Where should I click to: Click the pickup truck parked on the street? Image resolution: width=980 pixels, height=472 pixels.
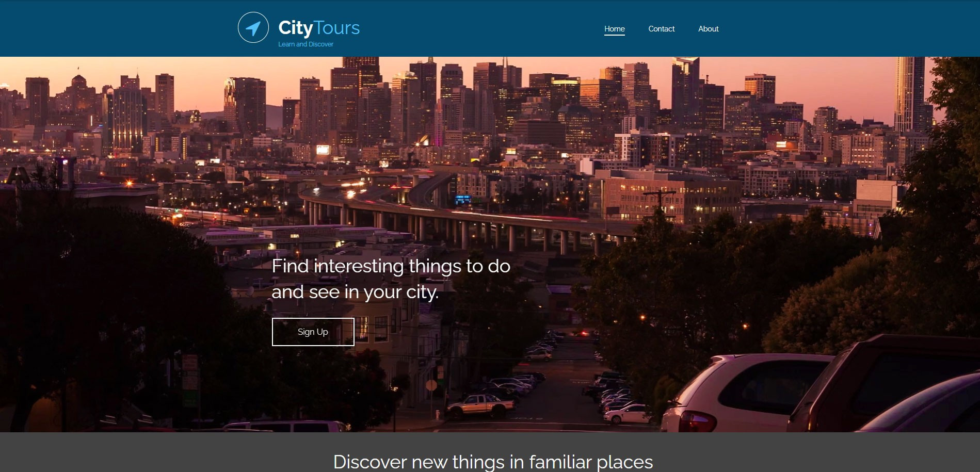tap(480, 405)
